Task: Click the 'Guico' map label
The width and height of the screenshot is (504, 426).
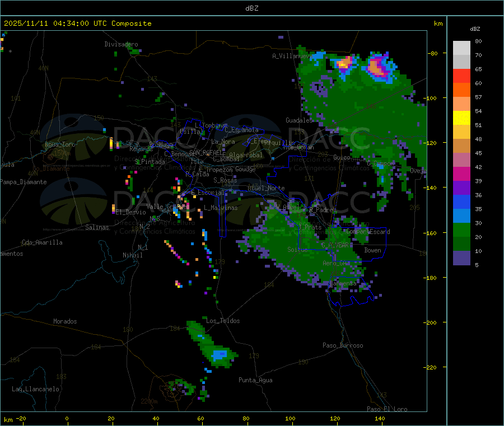Action: point(342,158)
